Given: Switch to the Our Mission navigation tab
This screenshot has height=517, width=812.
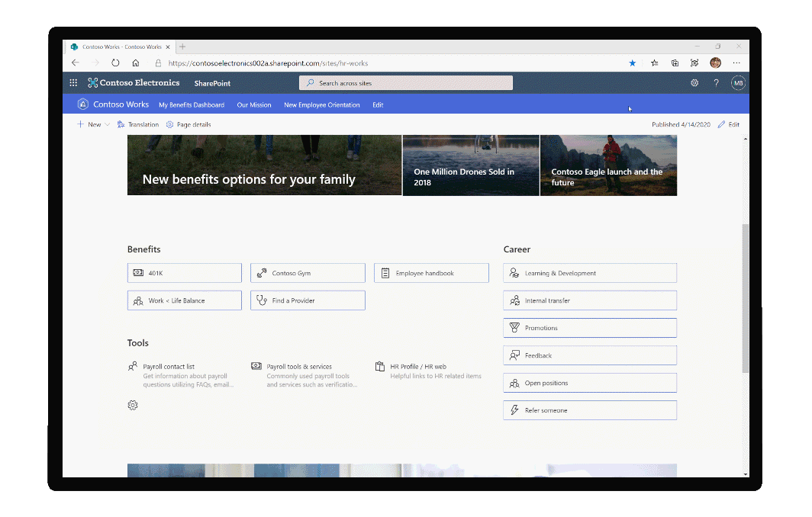Looking at the screenshot, I should [x=253, y=104].
